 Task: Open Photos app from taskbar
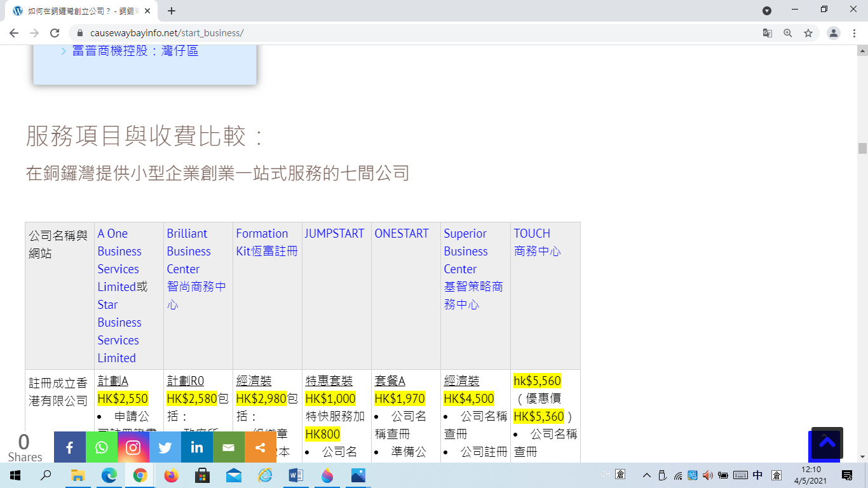click(358, 475)
